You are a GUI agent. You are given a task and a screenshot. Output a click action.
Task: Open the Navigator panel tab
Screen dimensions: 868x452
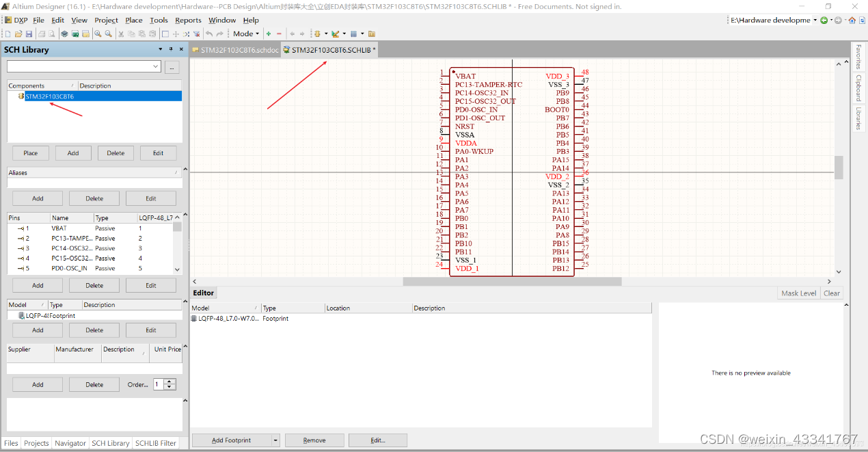[x=70, y=443]
